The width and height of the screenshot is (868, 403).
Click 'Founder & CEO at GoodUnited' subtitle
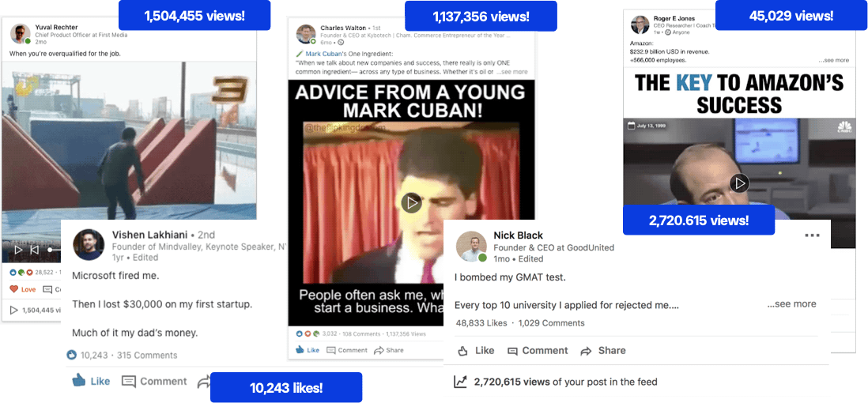point(553,247)
